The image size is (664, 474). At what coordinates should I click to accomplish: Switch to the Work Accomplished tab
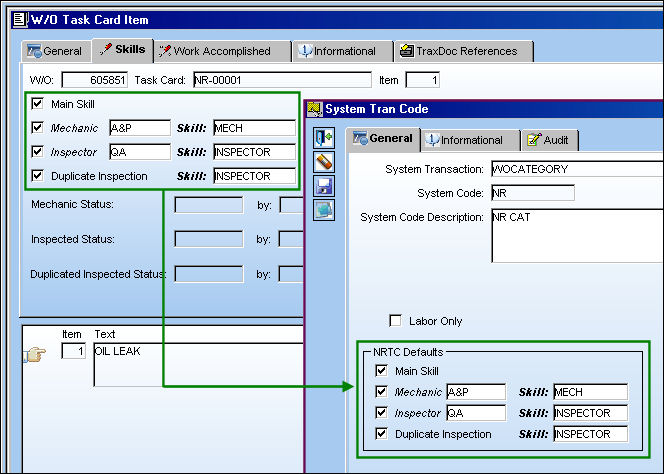[x=222, y=51]
